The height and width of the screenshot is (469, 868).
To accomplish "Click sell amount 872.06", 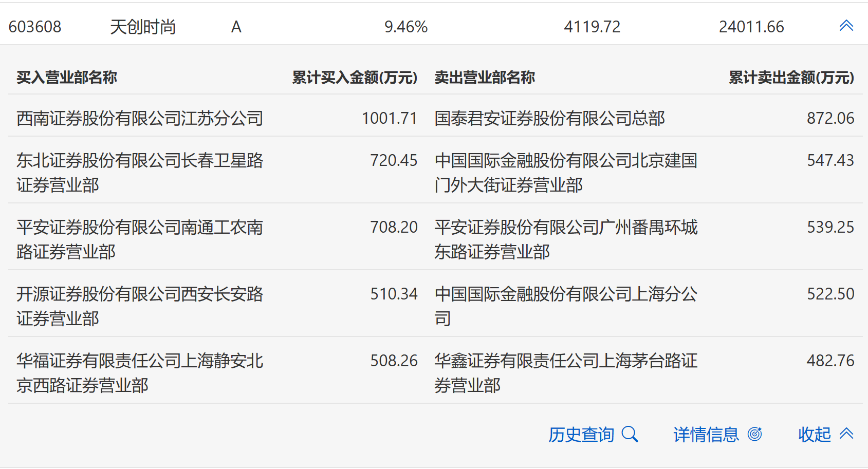I will (x=830, y=118).
